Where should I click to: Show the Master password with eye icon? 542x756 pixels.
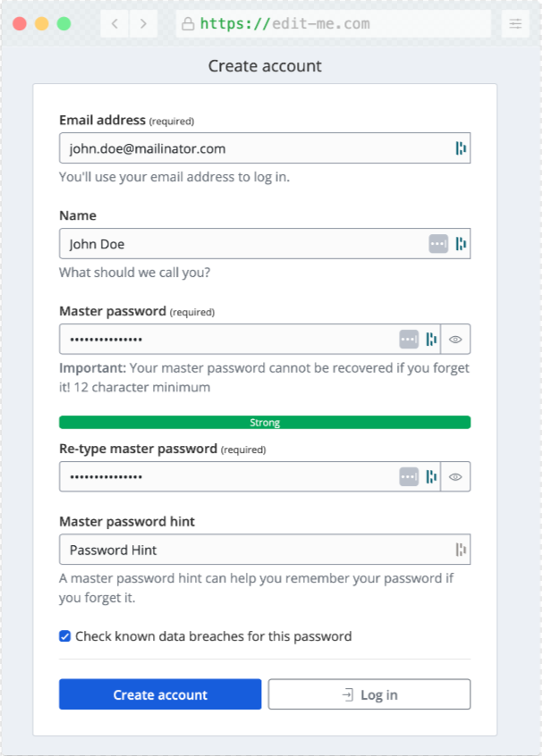click(455, 339)
